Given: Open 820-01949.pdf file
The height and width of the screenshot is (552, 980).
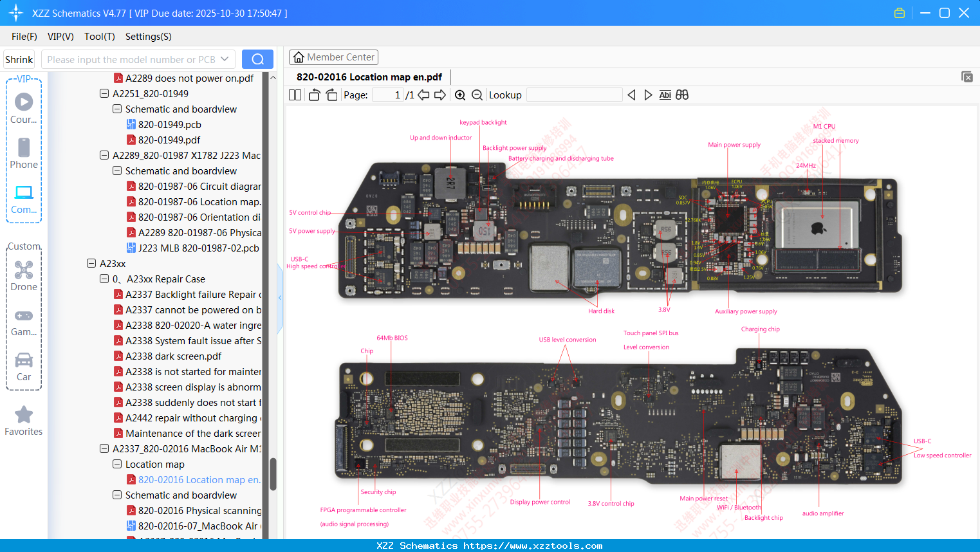Looking at the screenshot, I should pos(163,140).
